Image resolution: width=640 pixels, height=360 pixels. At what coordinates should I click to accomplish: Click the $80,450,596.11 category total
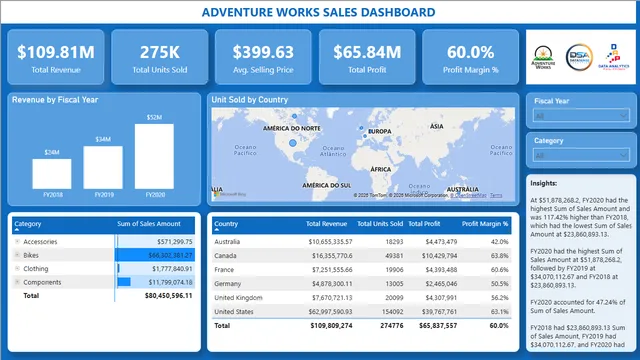coord(169,296)
